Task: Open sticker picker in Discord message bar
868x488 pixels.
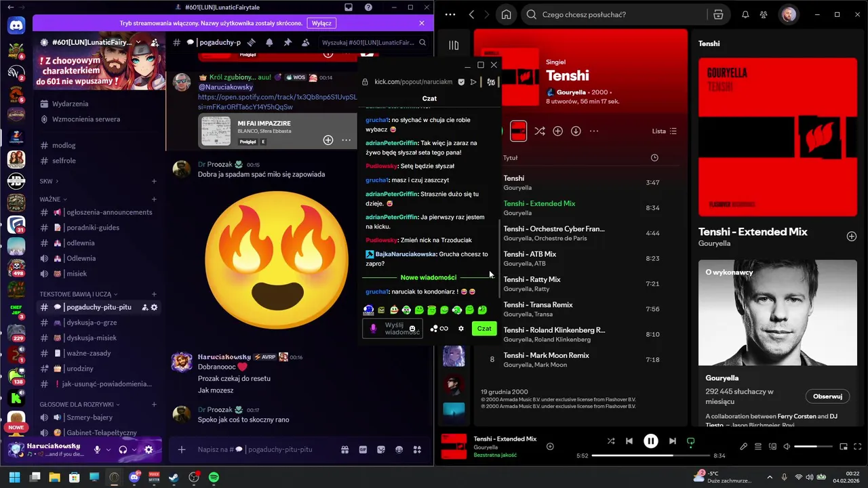Action: click(x=381, y=449)
